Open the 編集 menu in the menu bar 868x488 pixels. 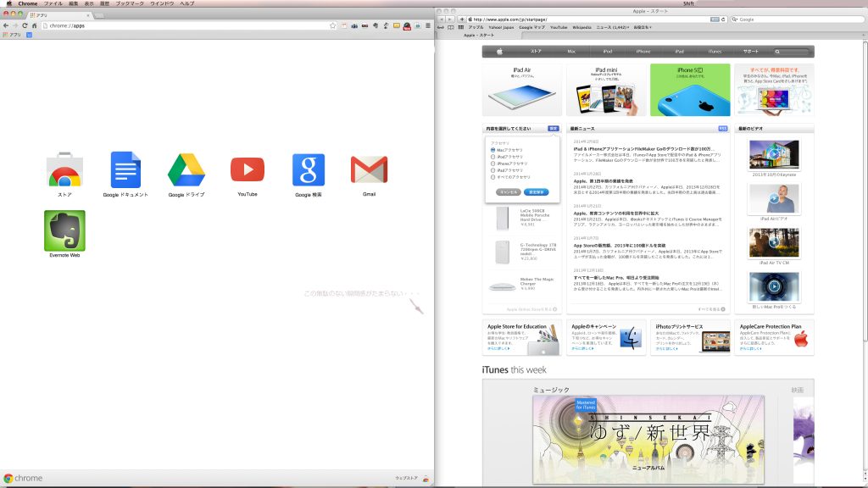tap(73, 3)
